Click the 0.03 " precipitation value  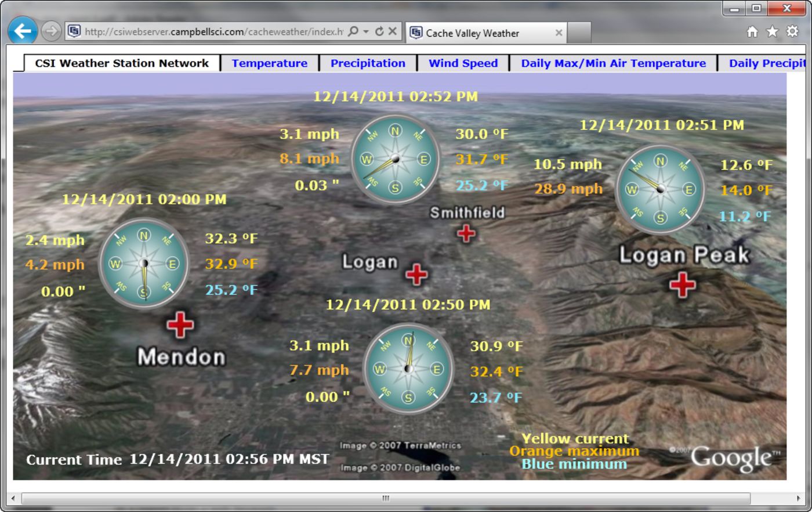[317, 185]
